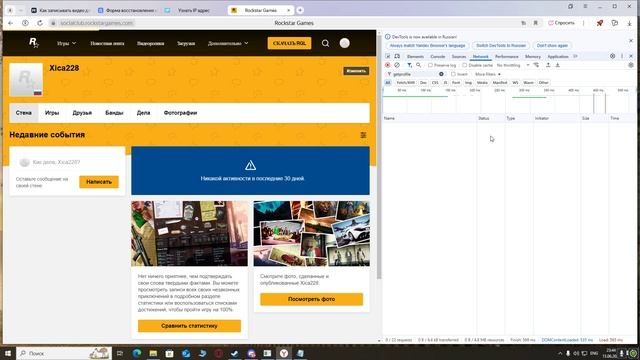Click the photo collage thumbnail image
This screenshot has height=360, width=640.
pyautogui.click(x=311, y=233)
